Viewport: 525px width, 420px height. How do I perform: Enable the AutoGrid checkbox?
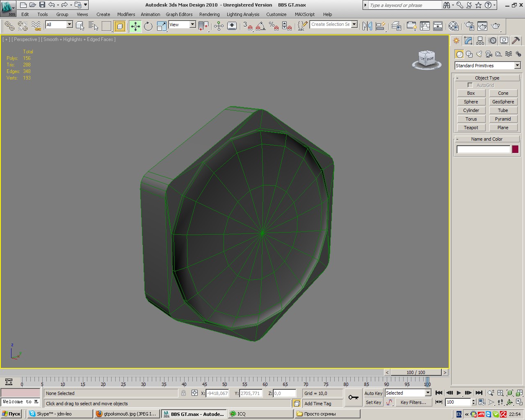coord(470,85)
